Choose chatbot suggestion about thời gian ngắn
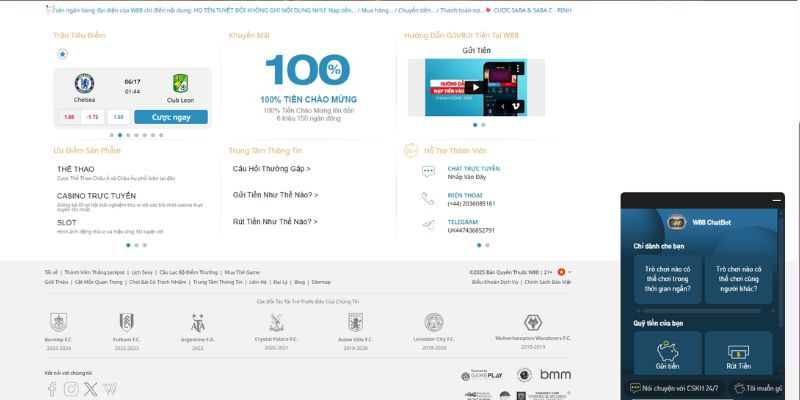The image size is (800, 400). click(x=667, y=279)
